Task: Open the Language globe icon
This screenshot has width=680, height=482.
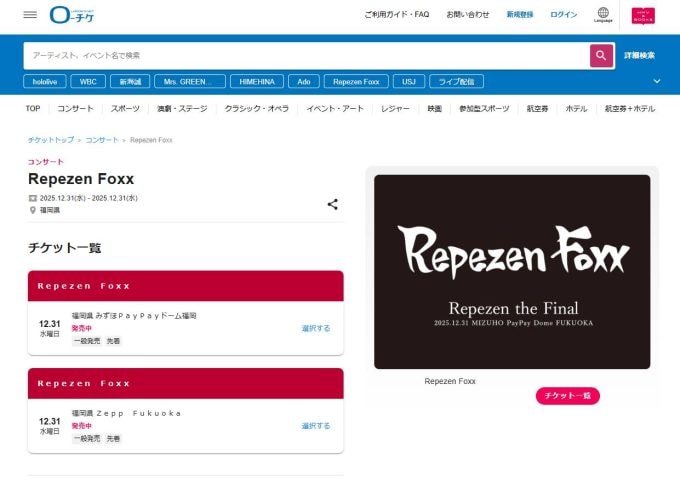Action: pos(603,15)
